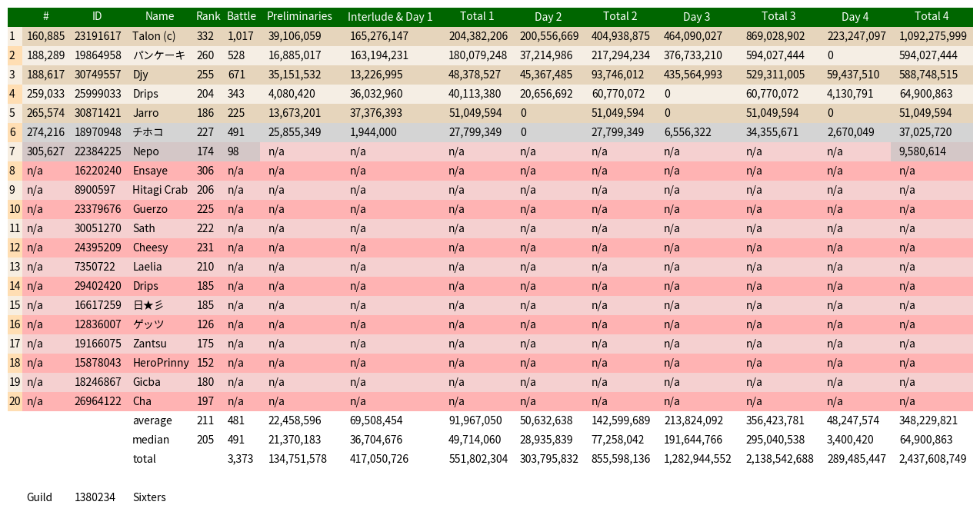Select row number 6
This screenshot has height=515, width=980.
coord(12,132)
